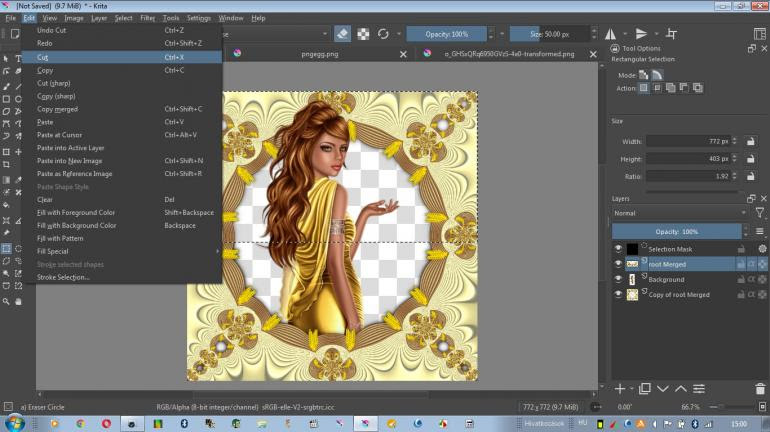The image size is (770, 432).
Task: Click the preserve alpha checkerboard icon
Action: point(363,34)
